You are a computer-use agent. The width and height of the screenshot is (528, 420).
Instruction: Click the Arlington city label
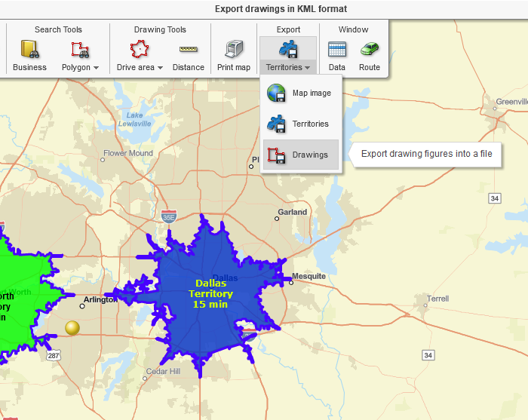click(100, 299)
